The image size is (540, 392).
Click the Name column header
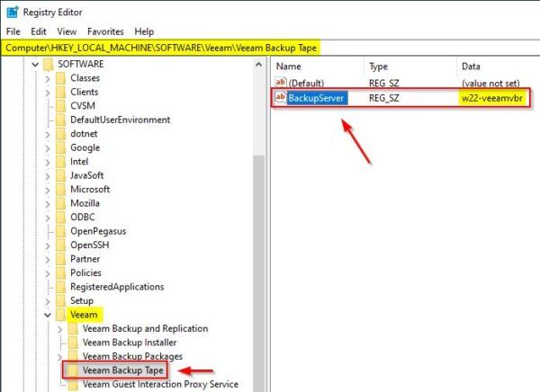pos(289,67)
